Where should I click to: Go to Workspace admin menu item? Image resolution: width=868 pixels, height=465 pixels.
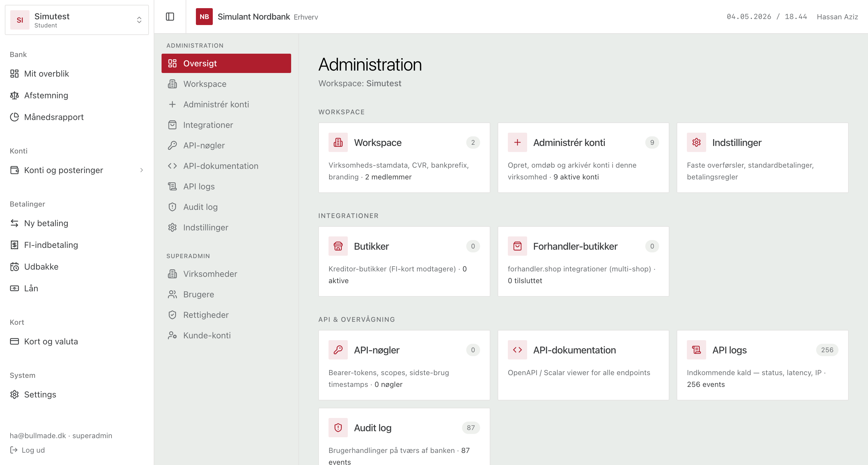tap(226, 84)
